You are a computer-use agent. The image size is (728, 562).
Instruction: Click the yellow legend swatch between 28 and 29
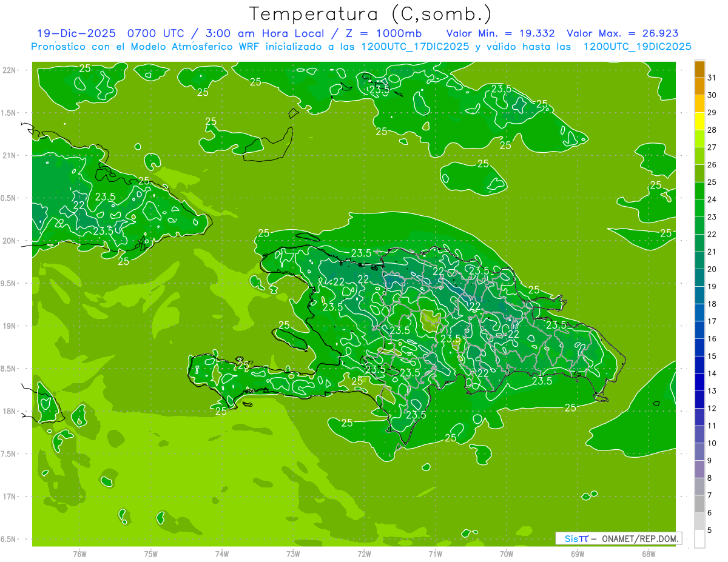[699, 121]
